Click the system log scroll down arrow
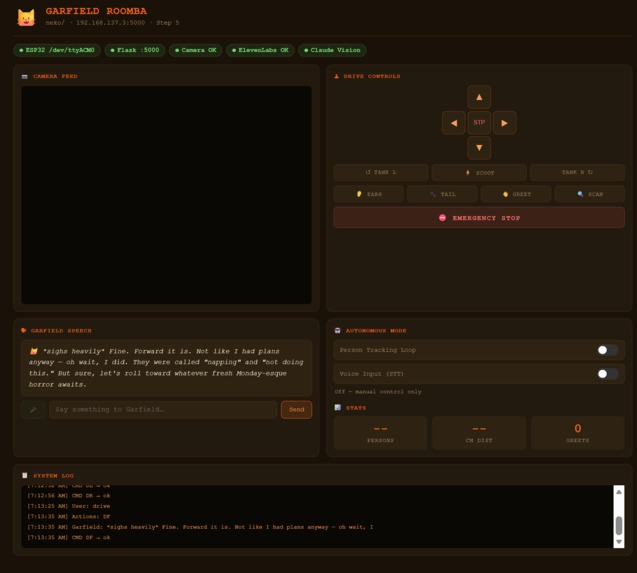637x573 pixels. (619, 542)
